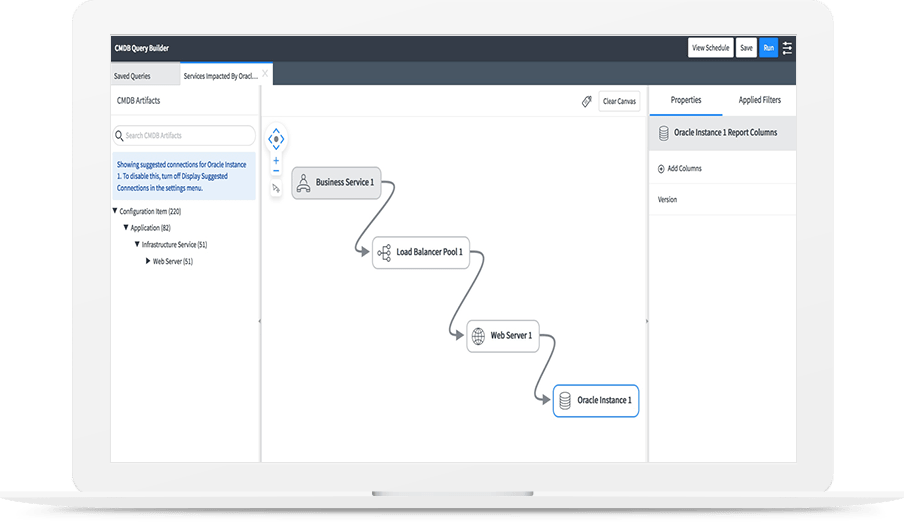Image resolution: width=904 pixels, height=524 pixels.
Task: Open the settings sliders icon in header
Action: click(x=787, y=48)
